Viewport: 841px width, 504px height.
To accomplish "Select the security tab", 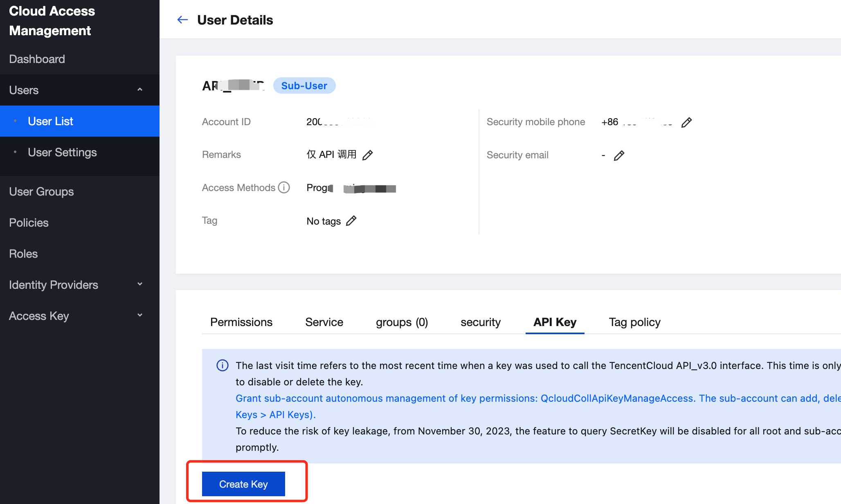I will [x=480, y=322].
